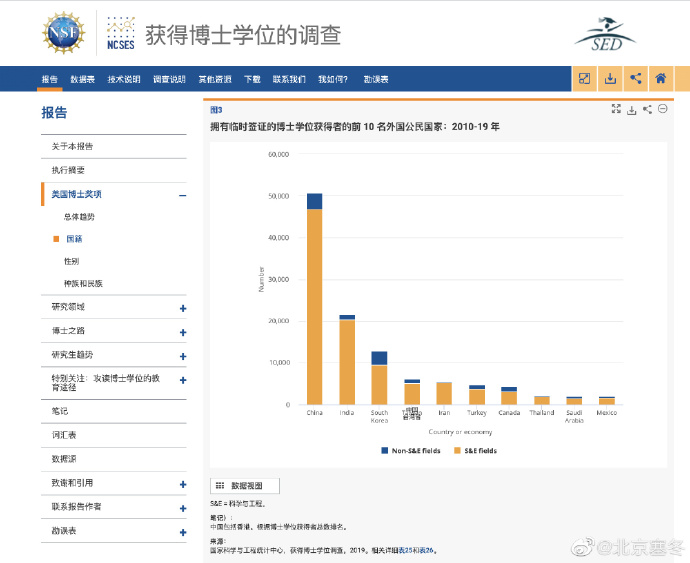The image size is (690, 563).
Task: Expand the 研究领域 section
Action: [x=183, y=308]
